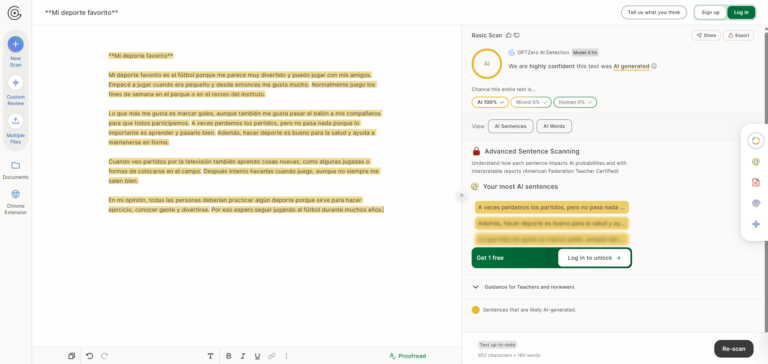Click the Sign up button
This screenshot has width=768, height=364.
pos(710,12)
